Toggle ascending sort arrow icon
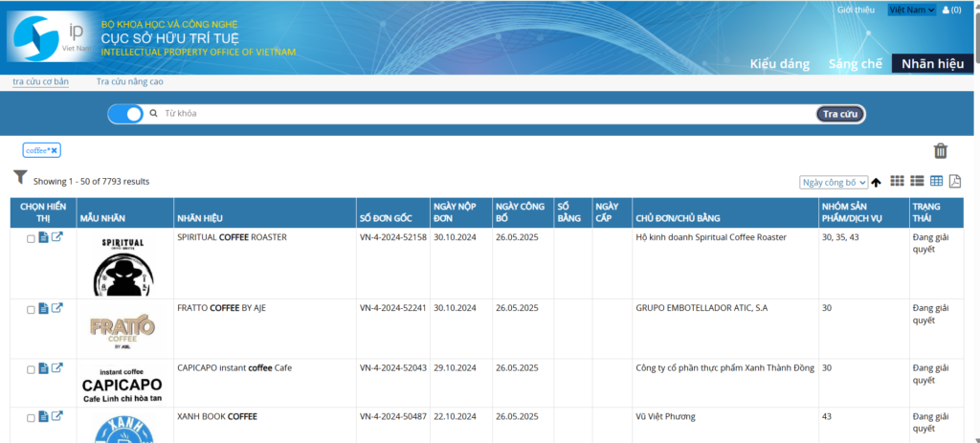This screenshot has width=980, height=443. point(876,183)
